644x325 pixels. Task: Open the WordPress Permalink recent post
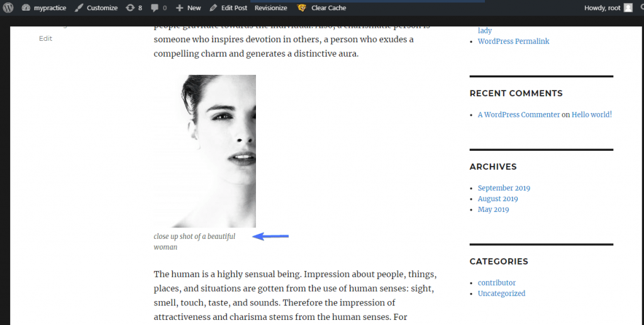click(x=513, y=41)
